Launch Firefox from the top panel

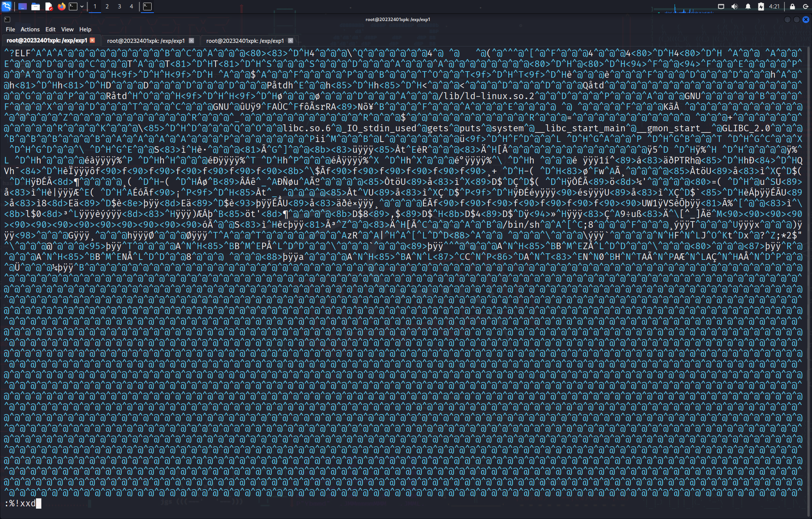[61, 7]
